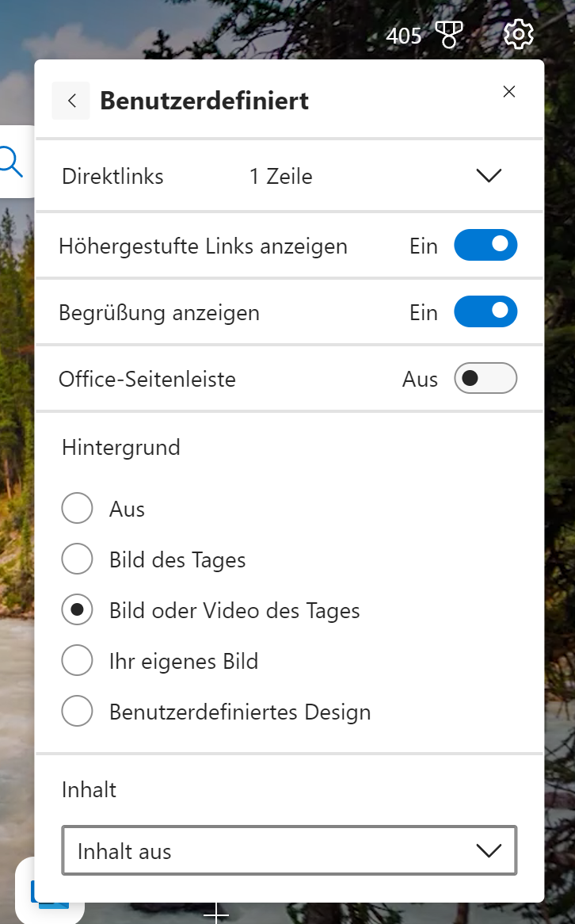Disable the Begrüßung anzeigen toggle
575x924 pixels.
486,311
